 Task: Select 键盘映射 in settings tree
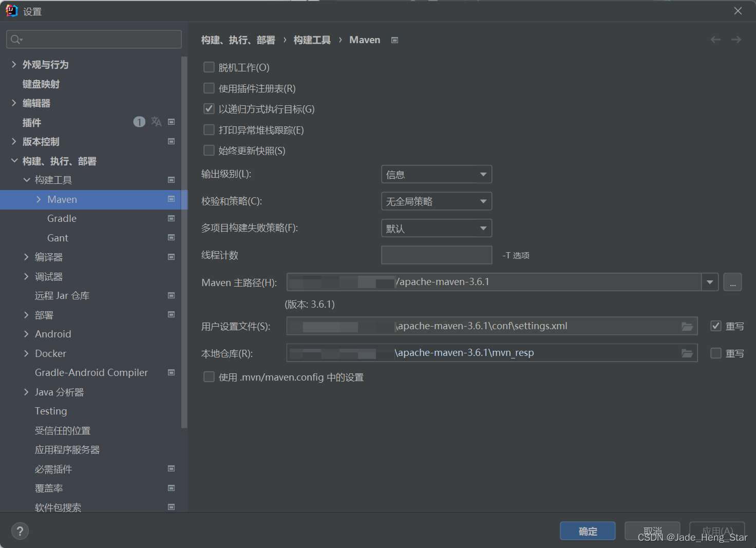tap(41, 84)
